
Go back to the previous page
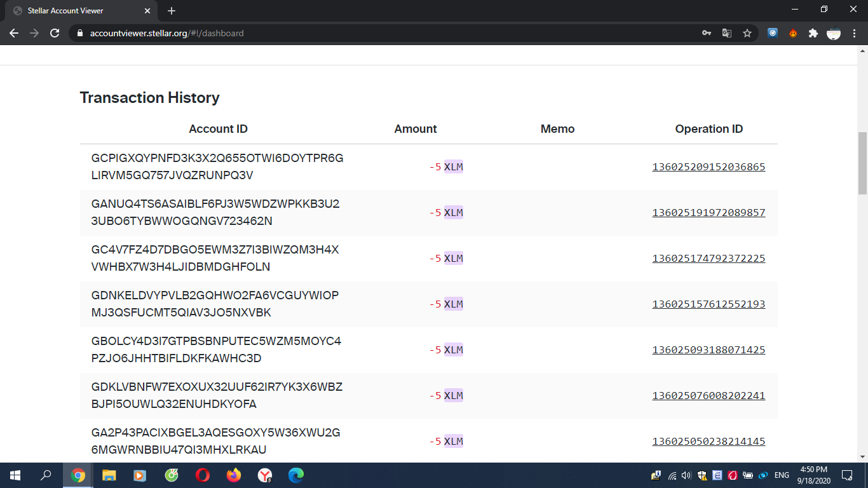pos(14,33)
